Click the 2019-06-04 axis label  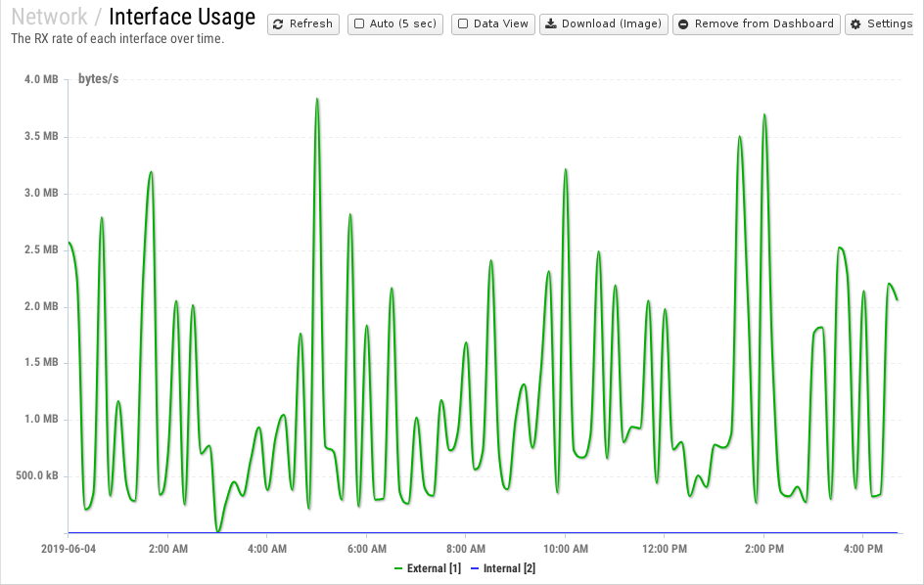pyautogui.click(x=69, y=549)
